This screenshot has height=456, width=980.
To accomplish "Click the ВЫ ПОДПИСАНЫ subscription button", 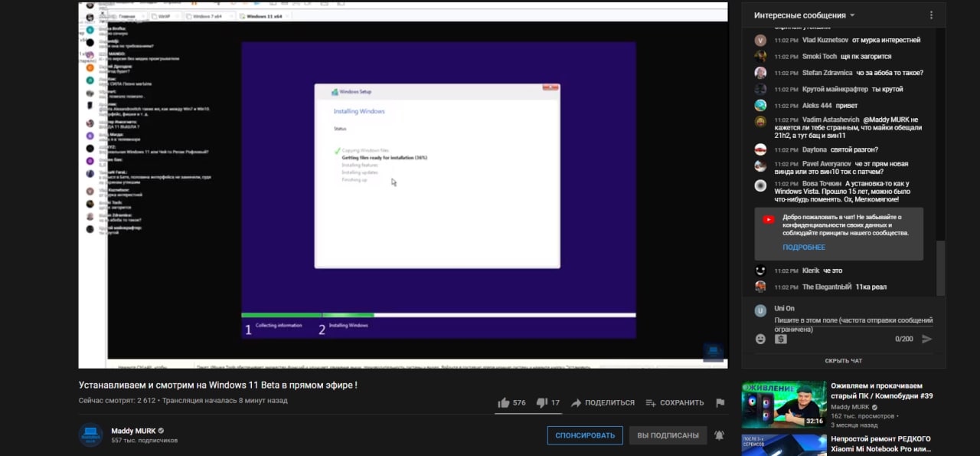I will point(668,435).
